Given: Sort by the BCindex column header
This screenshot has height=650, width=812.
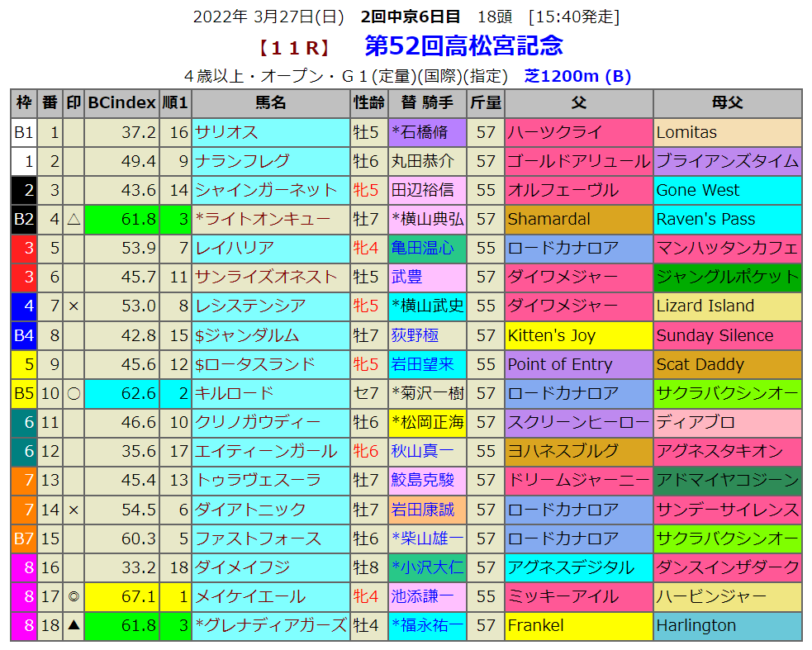Looking at the screenshot, I should (x=121, y=103).
